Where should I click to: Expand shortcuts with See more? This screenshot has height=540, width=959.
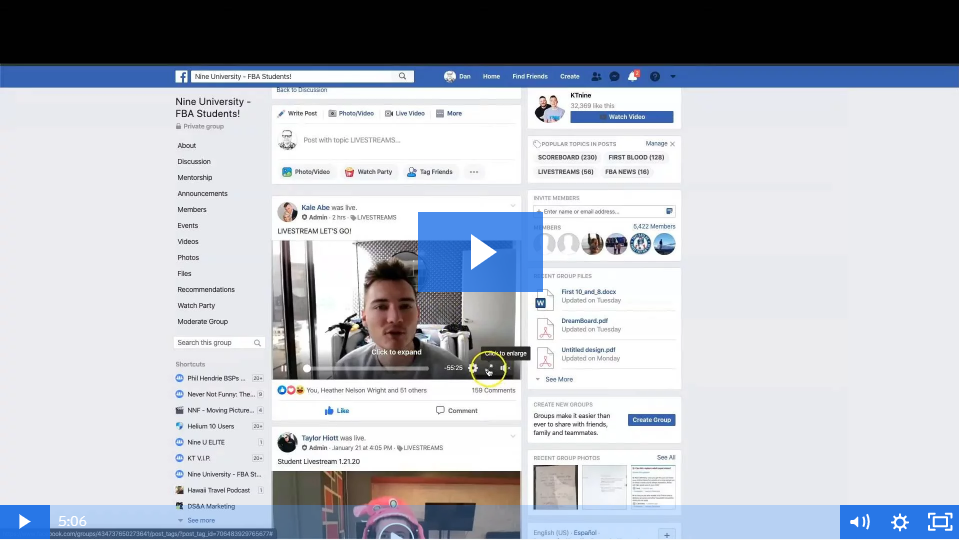201,520
